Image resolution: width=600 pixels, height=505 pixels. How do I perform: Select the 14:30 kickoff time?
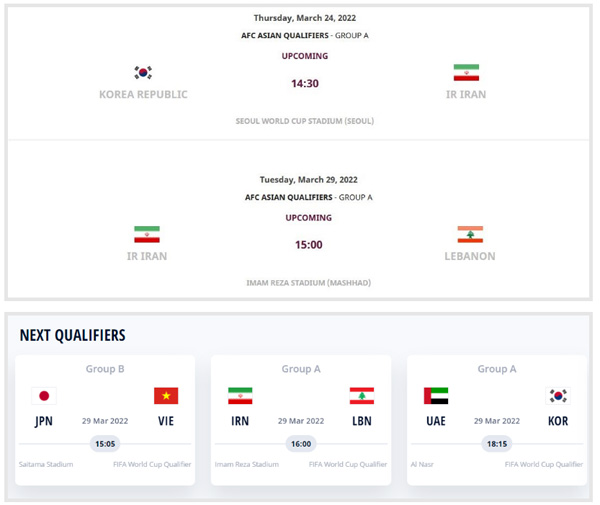coord(305,83)
